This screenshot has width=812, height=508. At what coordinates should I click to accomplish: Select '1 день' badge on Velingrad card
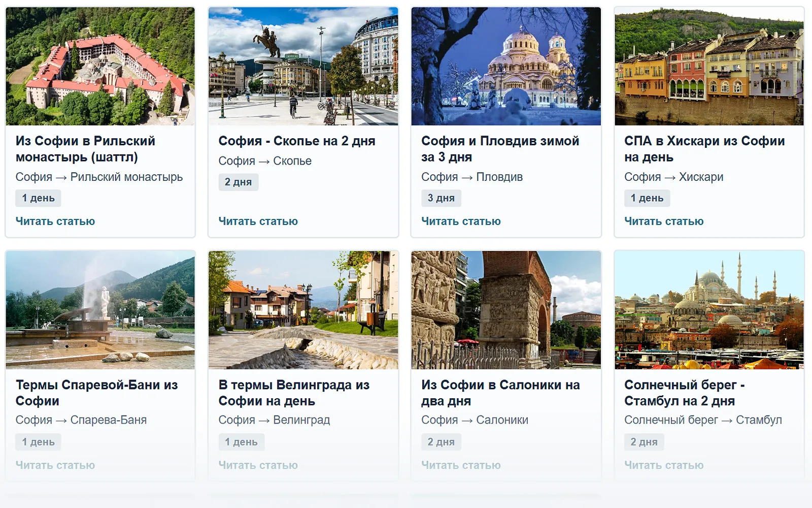241,442
